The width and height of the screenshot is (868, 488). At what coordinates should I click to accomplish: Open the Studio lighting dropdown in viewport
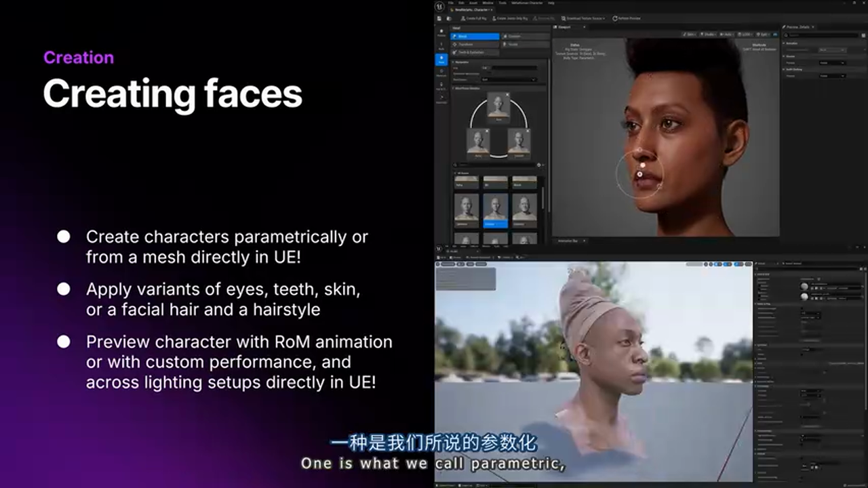[709, 34]
